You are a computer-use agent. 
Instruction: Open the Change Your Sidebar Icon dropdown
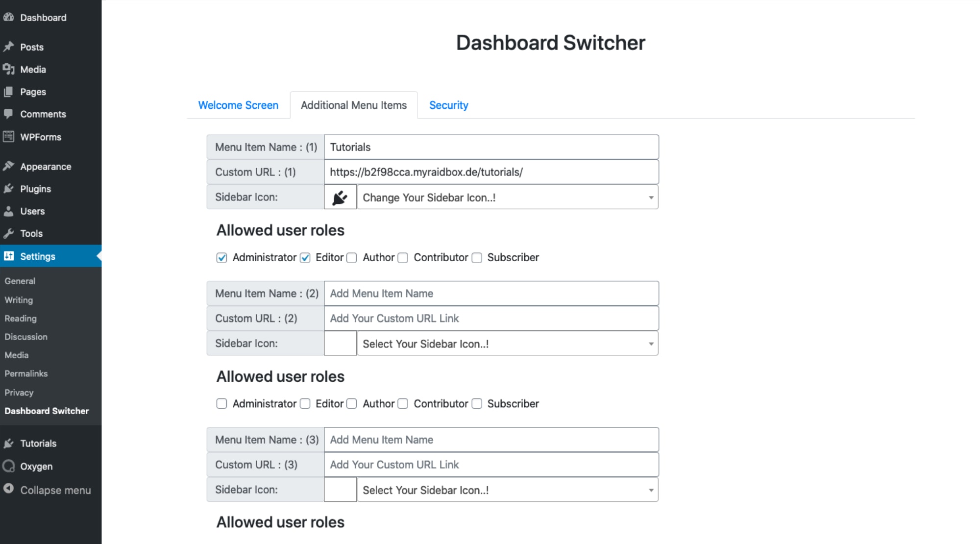pos(507,198)
